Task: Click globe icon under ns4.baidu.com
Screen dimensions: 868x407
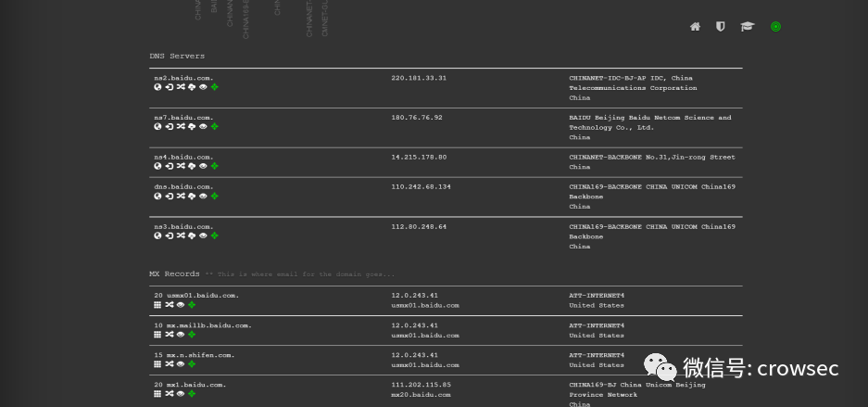Action: [x=157, y=166]
